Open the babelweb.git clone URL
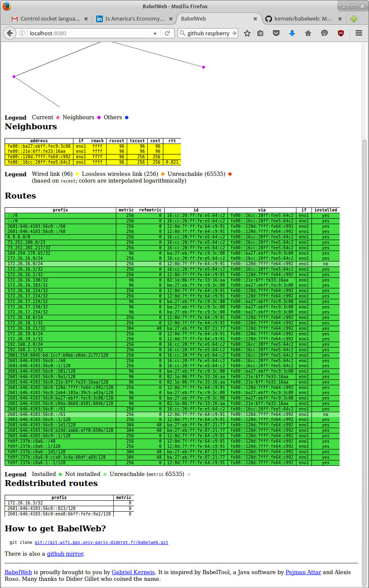 [101, 542]
